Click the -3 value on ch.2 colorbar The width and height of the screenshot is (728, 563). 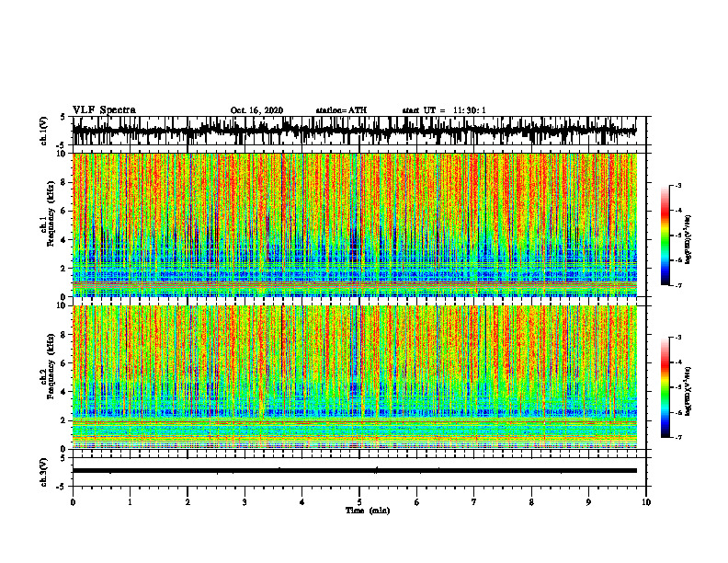(678, 338)
